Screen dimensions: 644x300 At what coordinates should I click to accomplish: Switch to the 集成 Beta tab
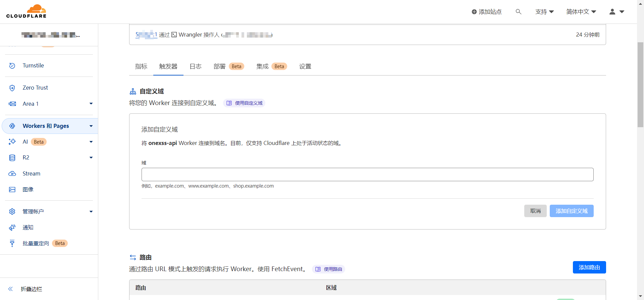[x=272, y=66]
